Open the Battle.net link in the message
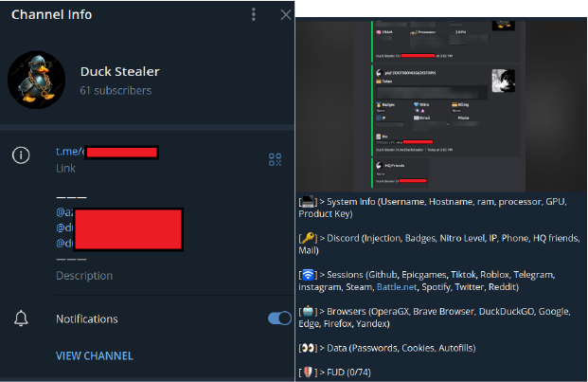 point(397,287)
